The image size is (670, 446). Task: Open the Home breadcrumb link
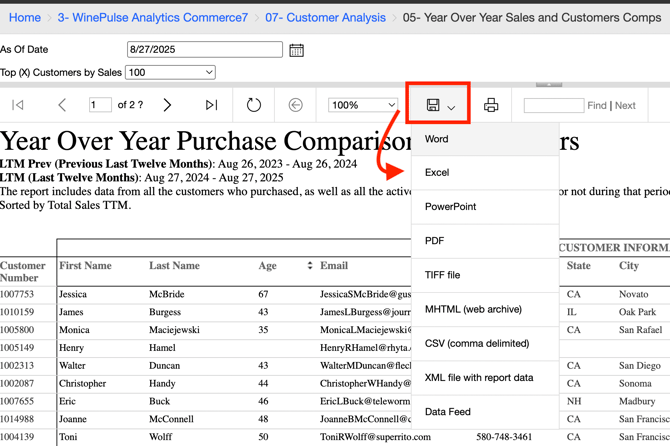25,17
